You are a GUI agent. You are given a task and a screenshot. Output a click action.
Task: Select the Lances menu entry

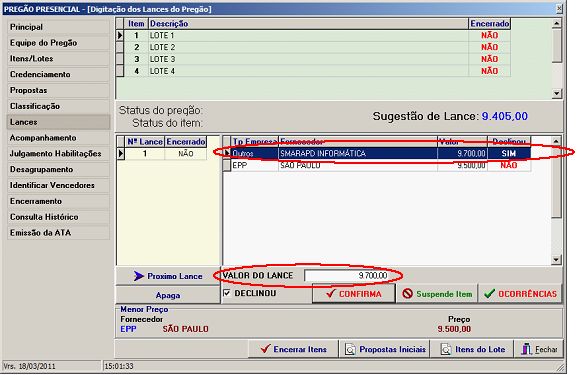[58, 122]
